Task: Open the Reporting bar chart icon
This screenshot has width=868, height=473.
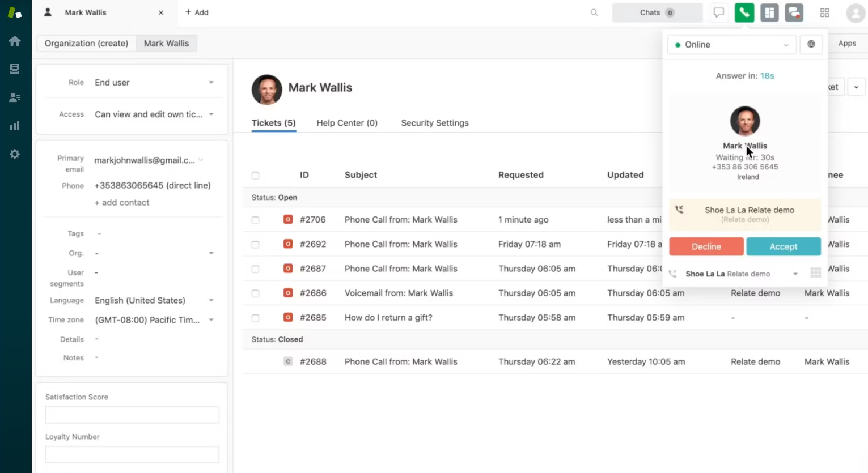Action: 15,126
